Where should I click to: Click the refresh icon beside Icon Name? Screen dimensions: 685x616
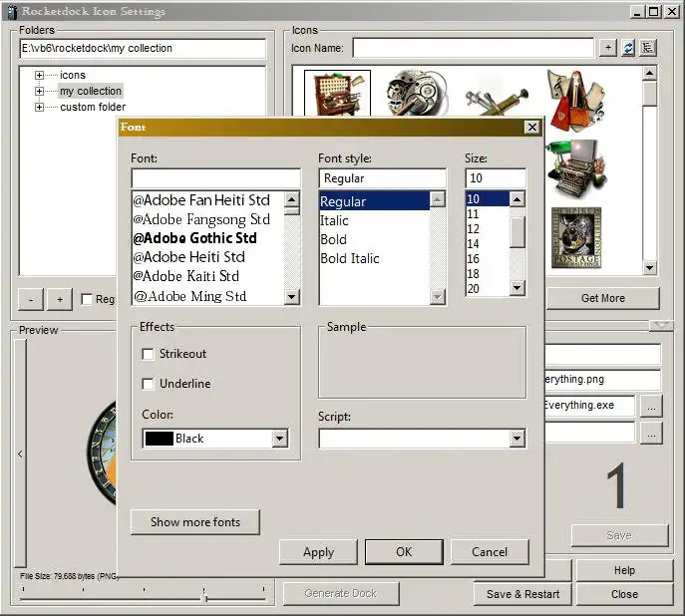628,48
